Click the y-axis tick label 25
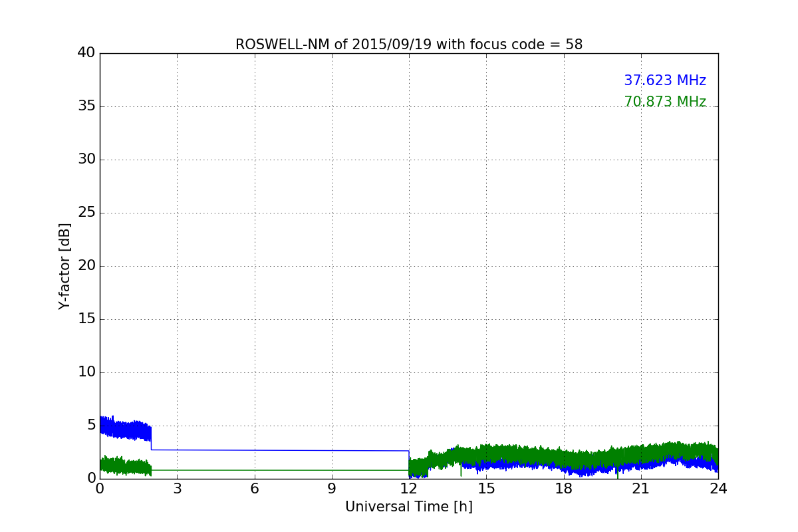The height and width of the screenshot is (532, 798). tap(86, 213)
